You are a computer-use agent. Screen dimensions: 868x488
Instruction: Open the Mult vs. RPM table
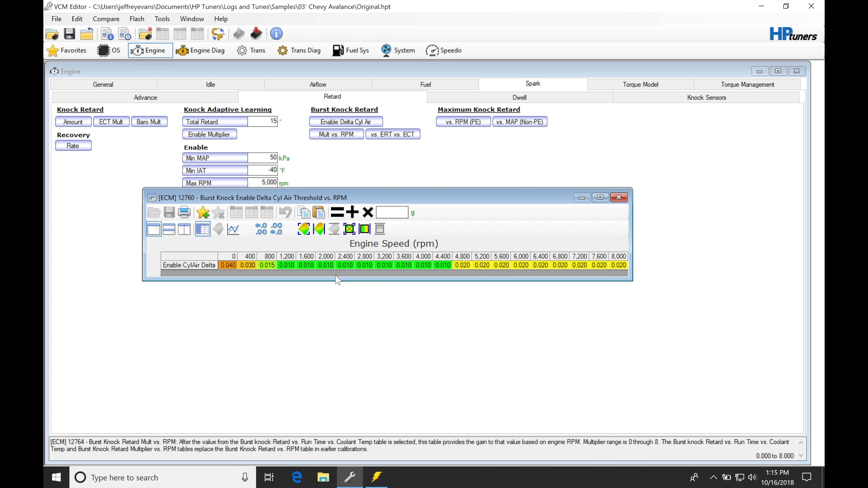coord(336,134)
